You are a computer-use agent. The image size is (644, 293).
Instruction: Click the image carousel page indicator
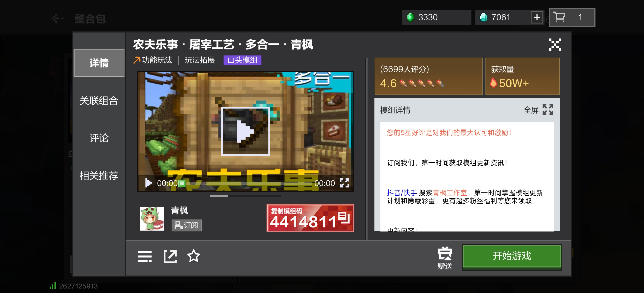point(245,196)
